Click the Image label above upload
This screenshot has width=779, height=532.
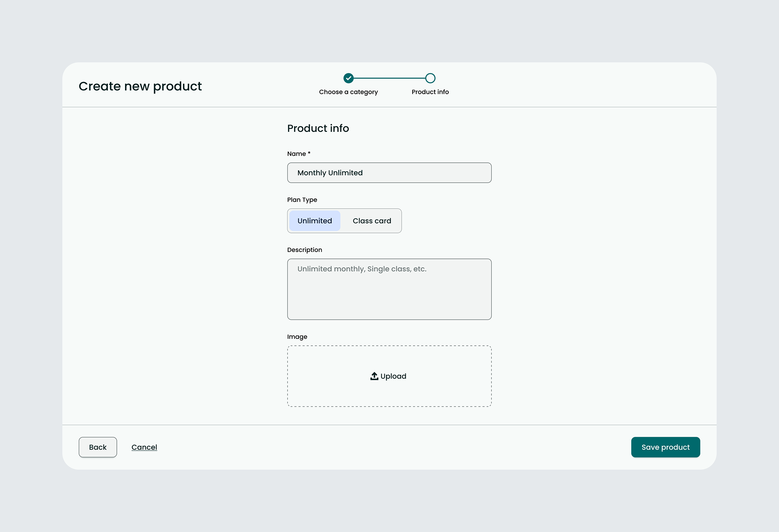297,337
